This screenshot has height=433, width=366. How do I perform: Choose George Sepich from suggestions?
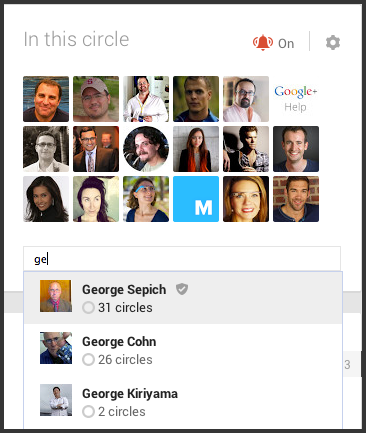(x=183, y=298)
